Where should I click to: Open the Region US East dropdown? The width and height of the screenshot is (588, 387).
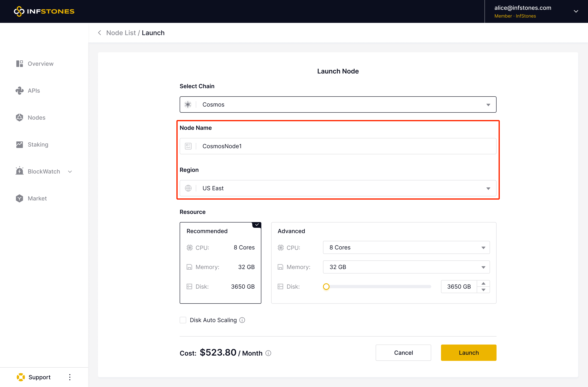pos(338,188)
